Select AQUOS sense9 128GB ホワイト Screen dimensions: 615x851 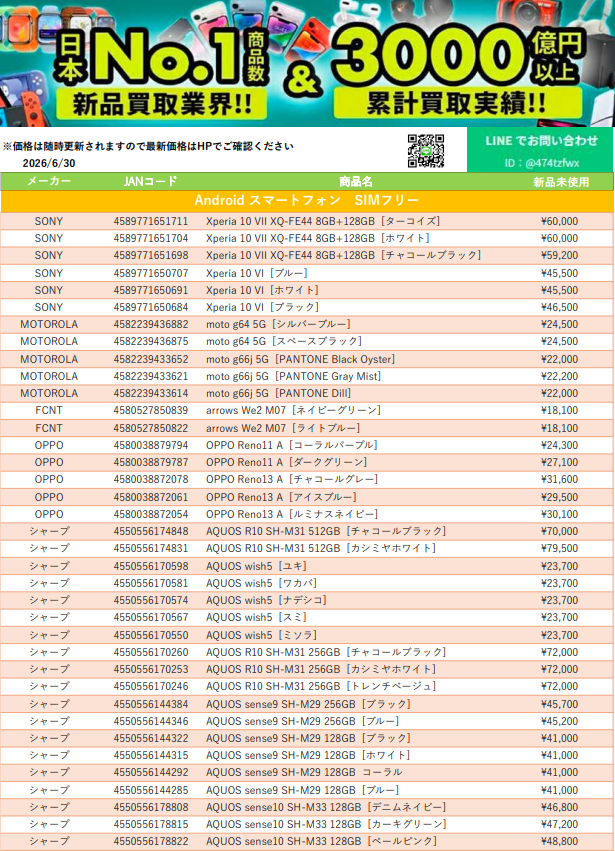[x=308, y=755]
